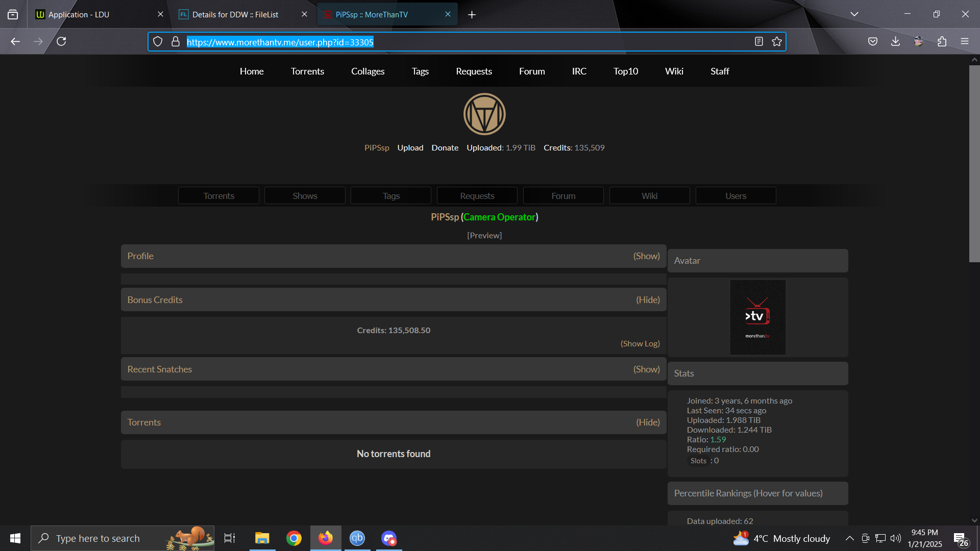This screenshot has width=980, height=551.
Task: Open Wiki in the top navigation
Action: (674, 71)
